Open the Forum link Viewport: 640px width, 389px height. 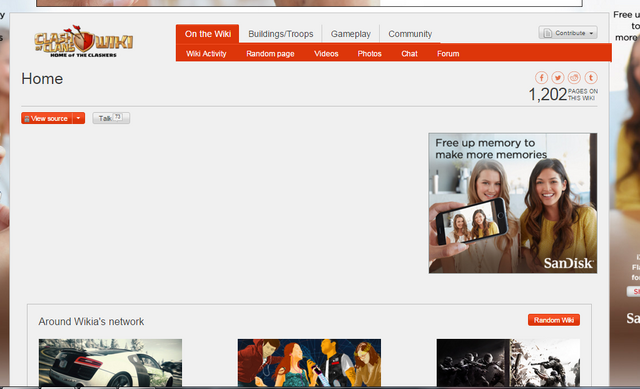coord(448,53)
